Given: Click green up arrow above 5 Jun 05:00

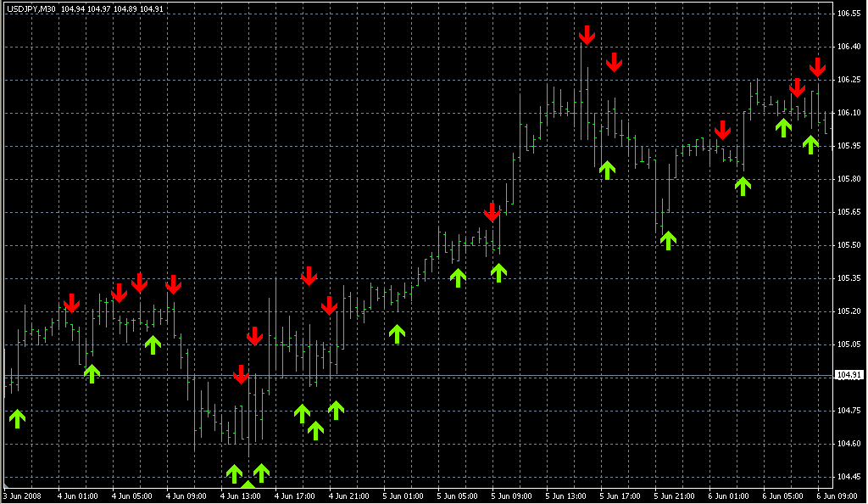Looking at the screenshot, I should [x=458, y=277].
